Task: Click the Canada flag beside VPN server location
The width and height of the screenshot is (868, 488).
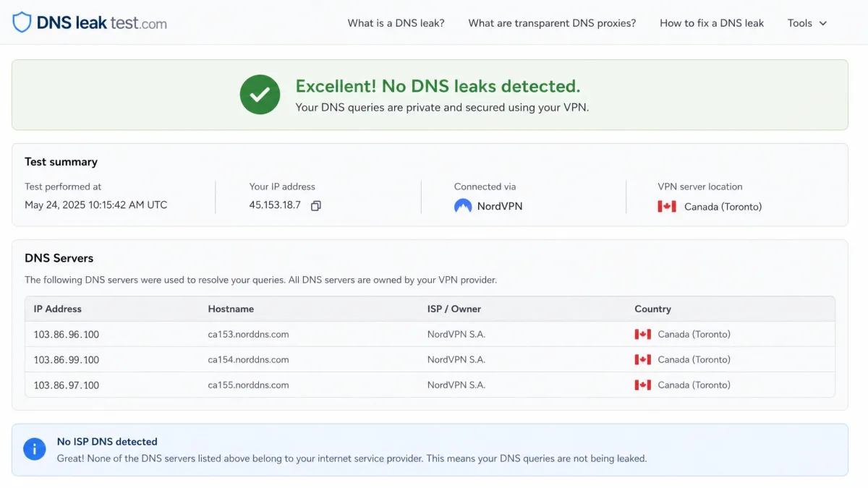Action: [x=667, y=207]
